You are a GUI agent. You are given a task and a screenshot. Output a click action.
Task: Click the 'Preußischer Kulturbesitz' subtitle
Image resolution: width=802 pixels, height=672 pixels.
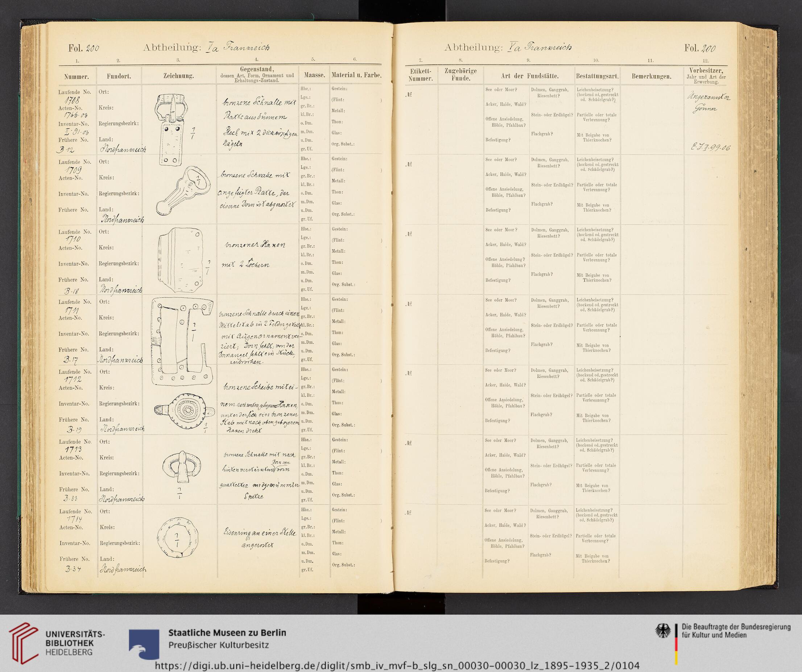(x=219, y=645)
